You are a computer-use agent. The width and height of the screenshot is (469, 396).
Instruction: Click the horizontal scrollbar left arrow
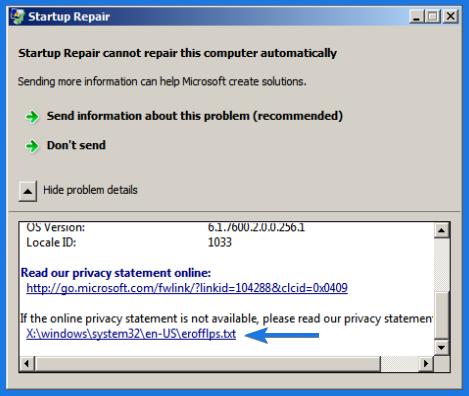coord(27,363)
